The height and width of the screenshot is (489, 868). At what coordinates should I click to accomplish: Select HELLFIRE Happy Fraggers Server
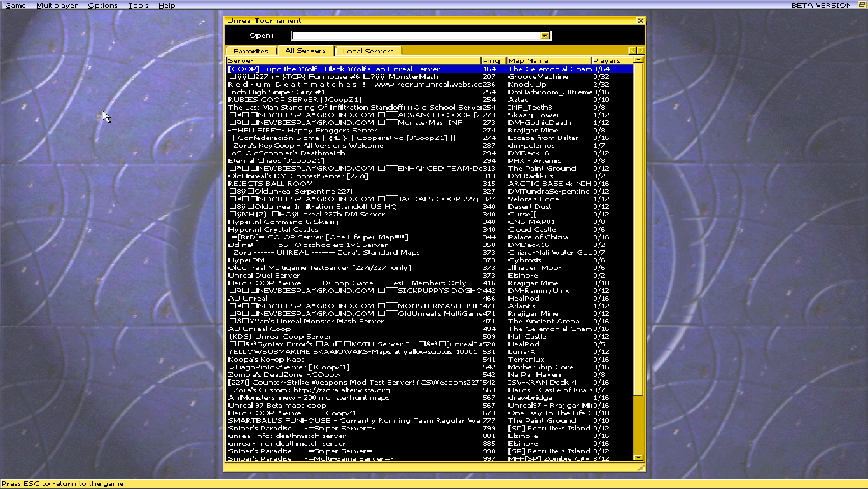tap(430, 130)
